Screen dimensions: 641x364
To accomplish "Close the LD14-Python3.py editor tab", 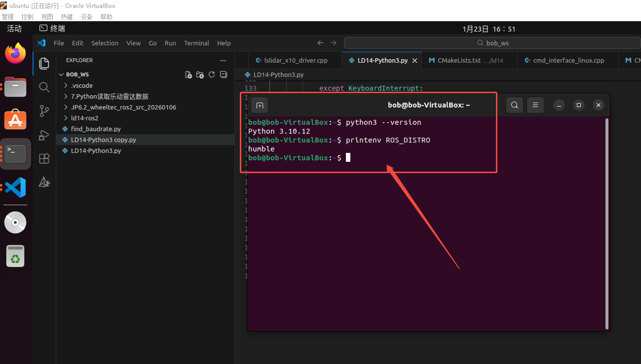I will coord(415,61).
